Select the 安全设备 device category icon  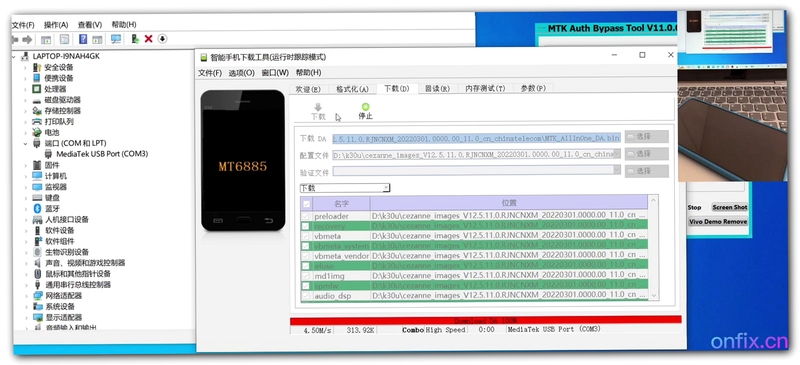tap(37, 67)
